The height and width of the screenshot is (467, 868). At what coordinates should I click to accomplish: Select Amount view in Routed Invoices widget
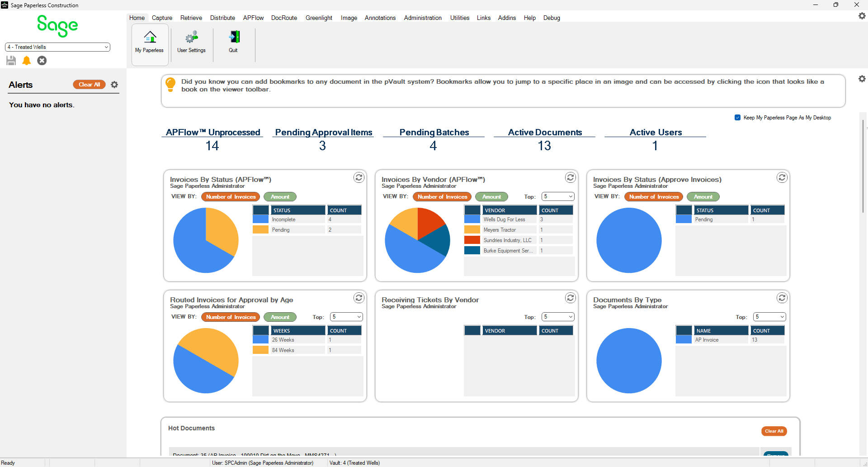click(280, 317)
